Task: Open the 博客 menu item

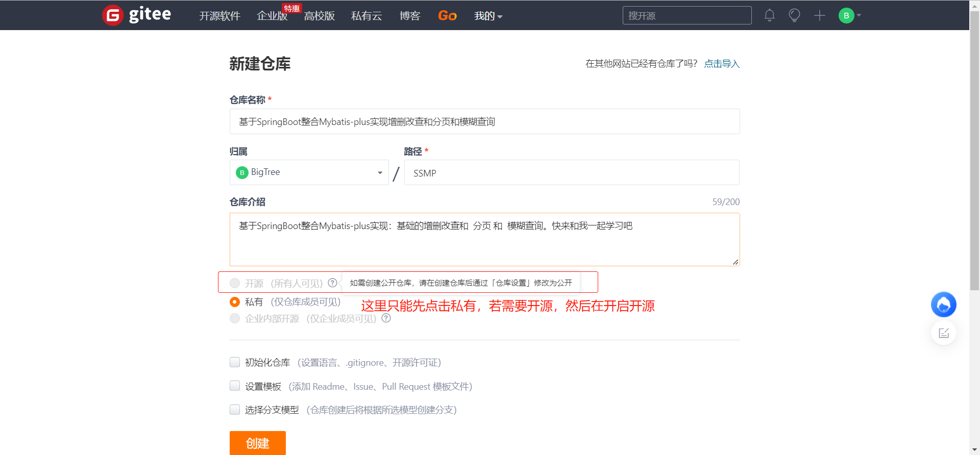Action: [410, 16]
